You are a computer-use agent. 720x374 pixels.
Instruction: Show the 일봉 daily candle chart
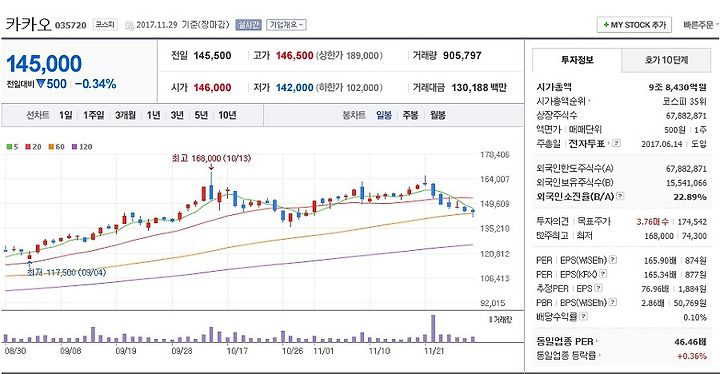point(384,115)
